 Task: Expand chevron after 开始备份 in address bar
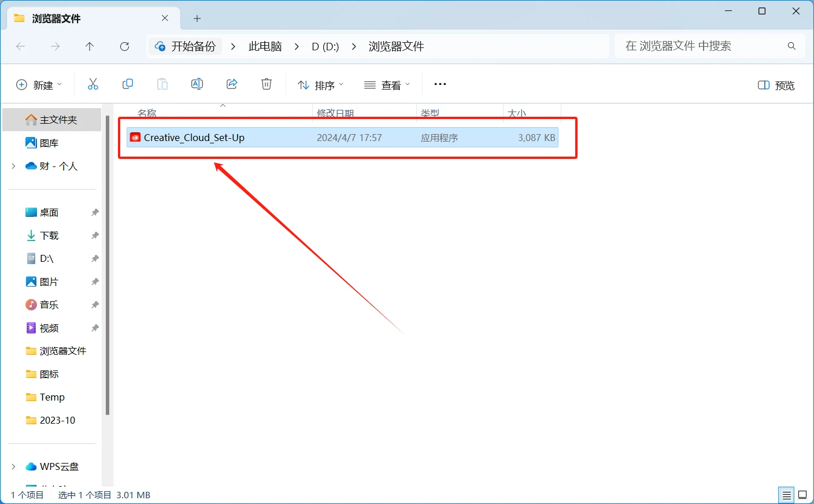point(233,46)
